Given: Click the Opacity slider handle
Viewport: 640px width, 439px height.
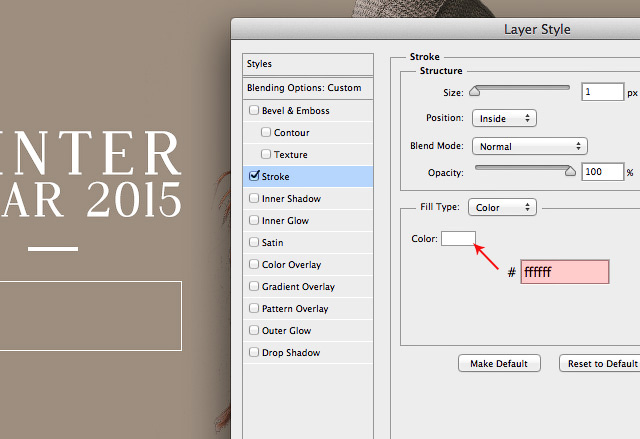Looking at the screenshot, I should pos(571,172).
